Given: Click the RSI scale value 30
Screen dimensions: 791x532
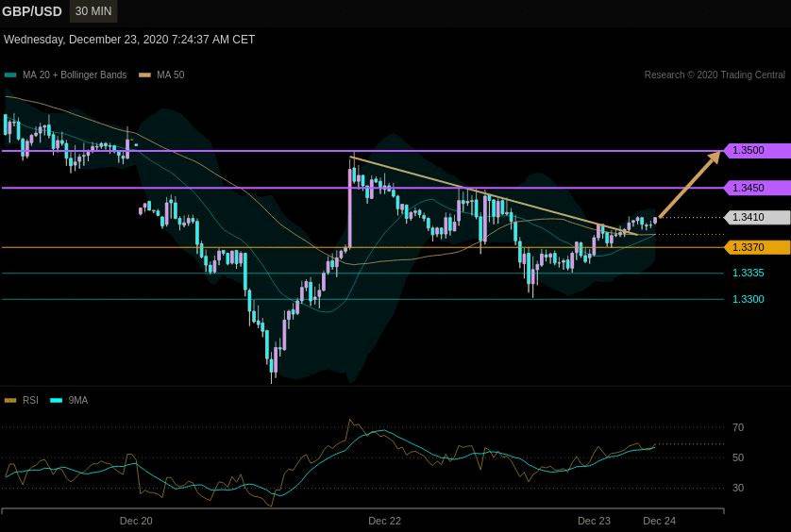Looking at the screenshot, I should click(x=738, y=488).
